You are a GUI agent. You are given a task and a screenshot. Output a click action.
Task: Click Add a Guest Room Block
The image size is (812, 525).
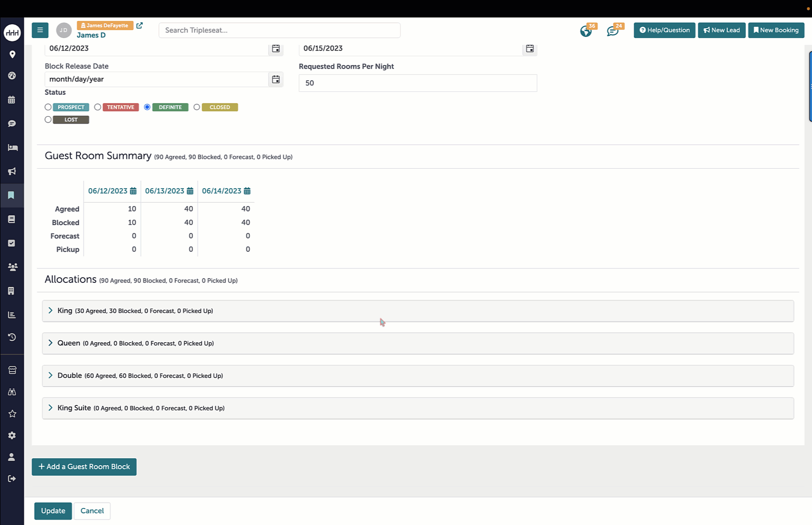(x=84, y=467)
